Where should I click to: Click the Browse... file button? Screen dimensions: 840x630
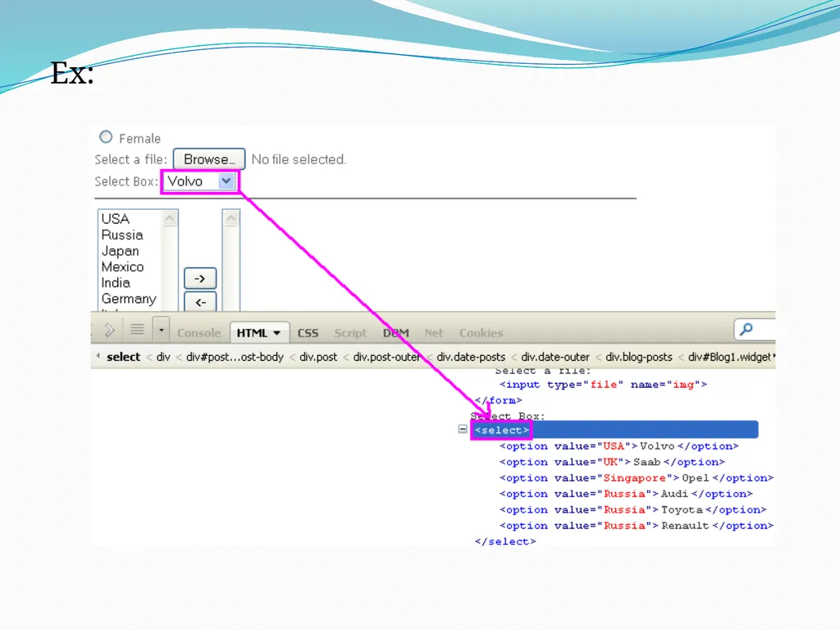click(x=209, y=159)
